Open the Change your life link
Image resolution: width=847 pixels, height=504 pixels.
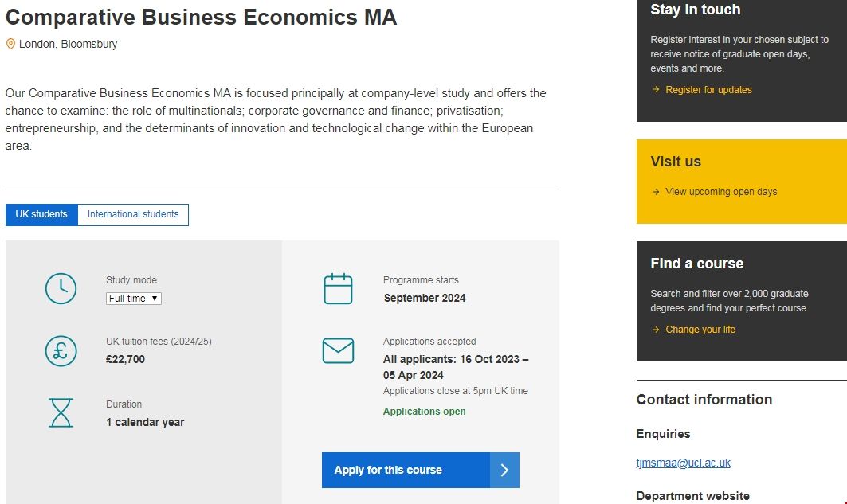click(700, 330)
